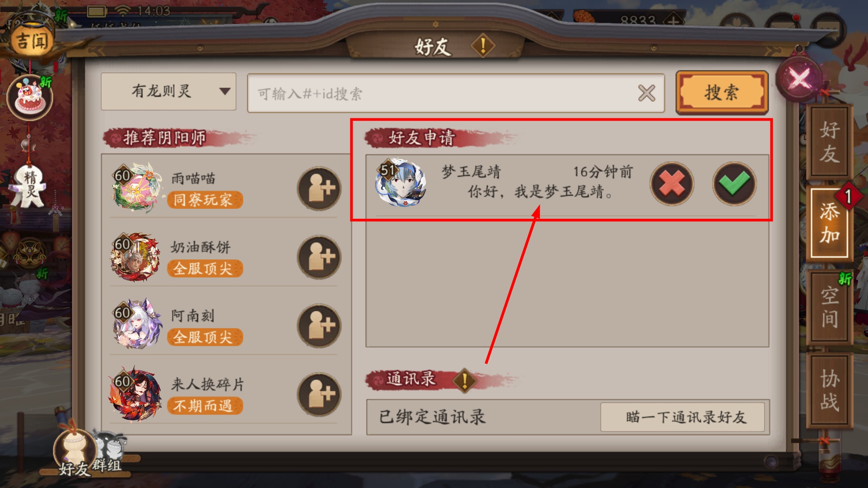Add 雨喵喵 as a friend
The width and height of the screenshot is (868, 488).
tap(319, 188)
